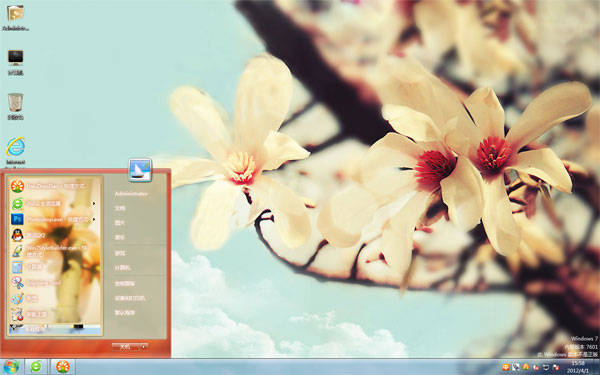Open Pictures link, third entry in Start menu right column
This screenshot has width=600, height=375.
(x=120, y=223)
